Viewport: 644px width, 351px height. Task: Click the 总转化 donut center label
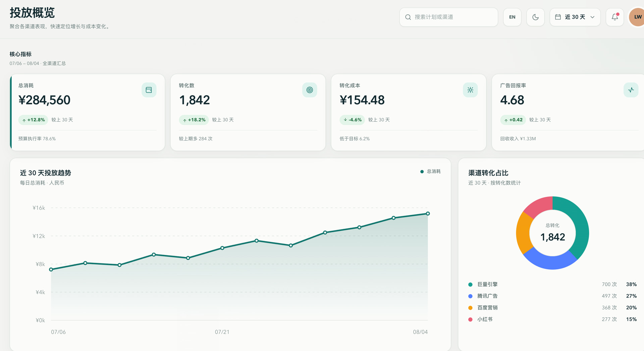552,225
